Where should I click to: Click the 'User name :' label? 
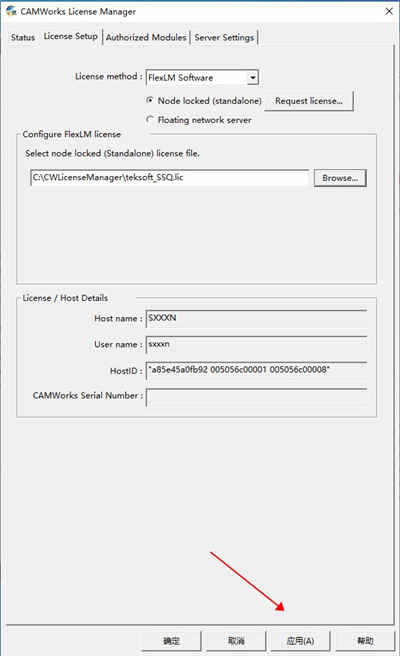[118, 345]
